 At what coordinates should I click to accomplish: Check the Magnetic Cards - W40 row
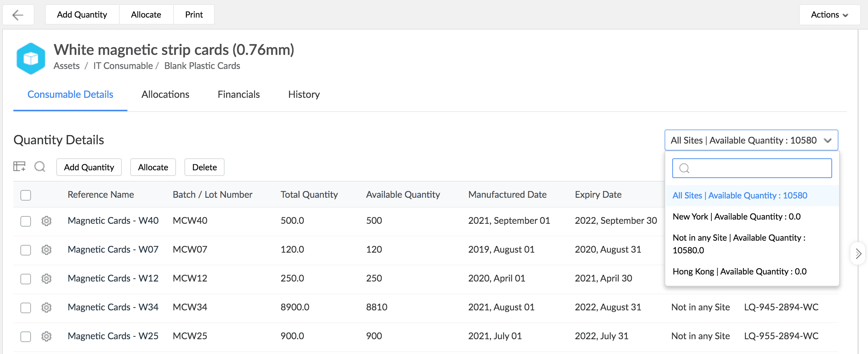(x=26, y=221)
